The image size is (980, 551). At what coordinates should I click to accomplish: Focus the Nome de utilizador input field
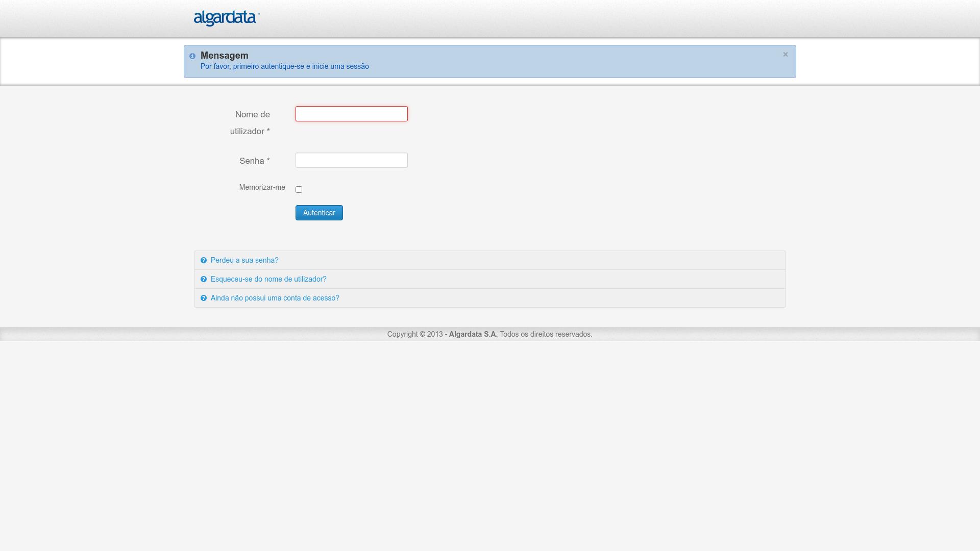click(x=351, y=114)
